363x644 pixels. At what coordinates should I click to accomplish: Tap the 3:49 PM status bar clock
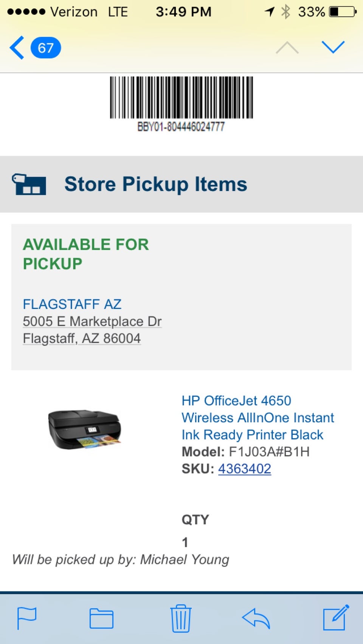pyautogui.click(x=183, y=12)
